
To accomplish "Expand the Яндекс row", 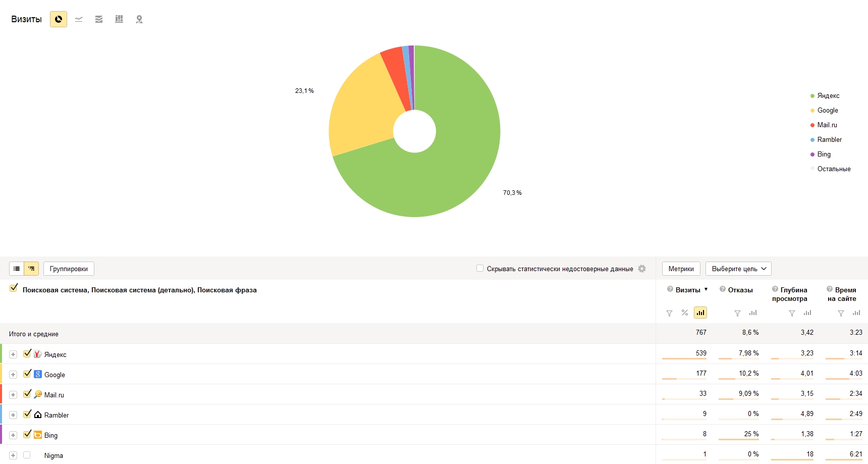I will click(13, 354).
